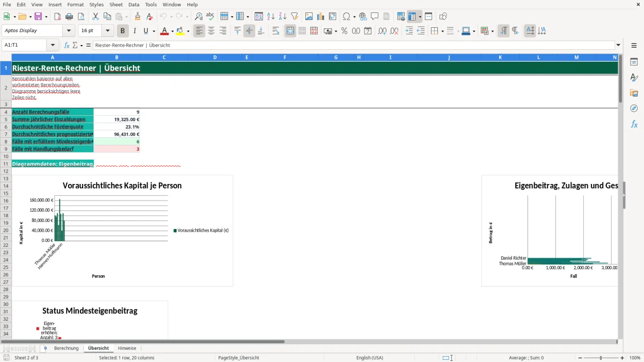Open sidebar Navigator panel
The width and height of the screenshot is (644, 362).
click(x=634, y=108)
